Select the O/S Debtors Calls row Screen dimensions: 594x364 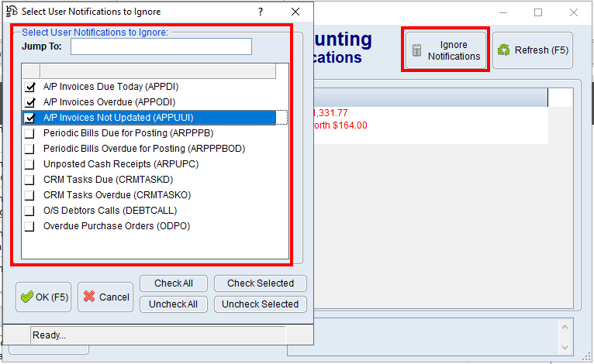click(x=110, y=211)
